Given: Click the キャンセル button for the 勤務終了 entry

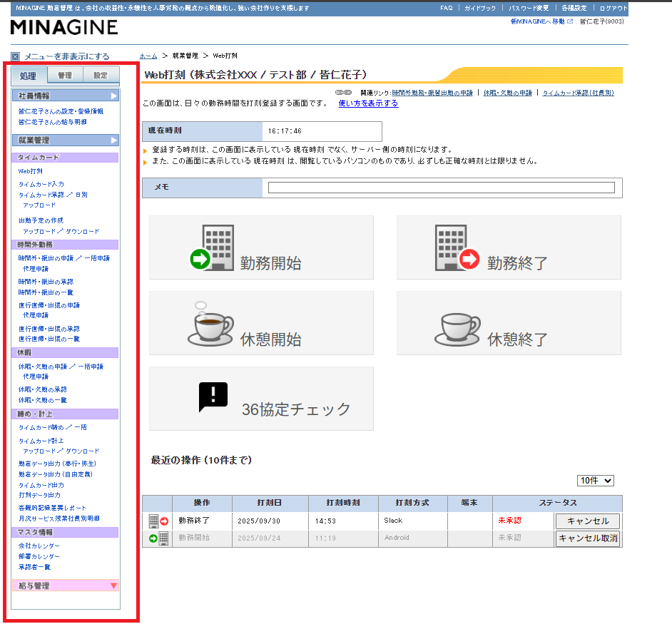Looking at the screenshot, I should pyautogui.click(x=587, y=521).
